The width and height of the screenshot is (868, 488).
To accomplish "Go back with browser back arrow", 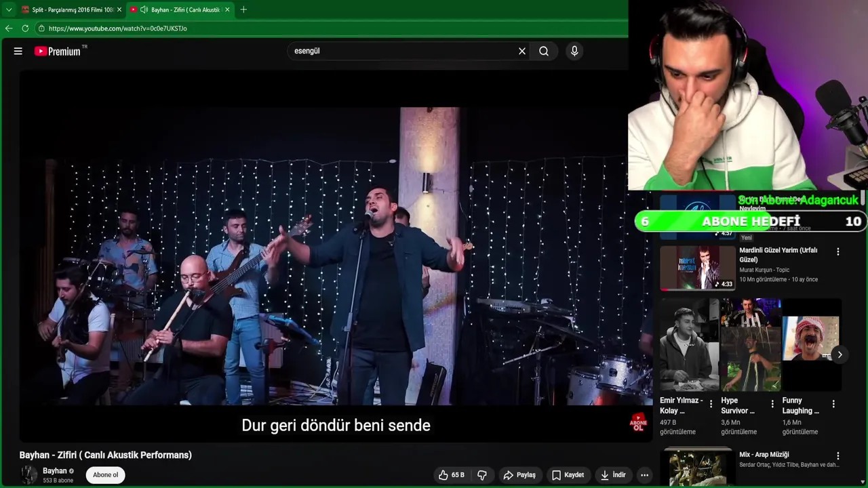I will (x=9, y=28).
